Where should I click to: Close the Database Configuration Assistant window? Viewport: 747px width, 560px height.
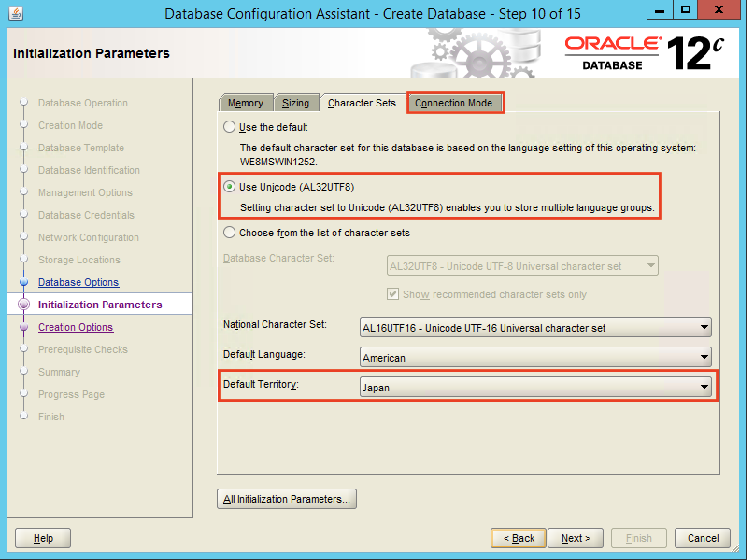click(x=719, y=10)
